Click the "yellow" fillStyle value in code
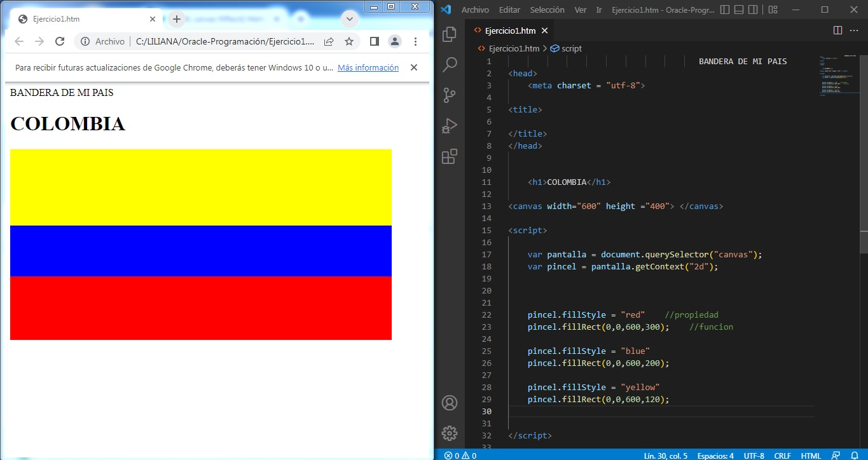This screenshot has width=868, height=460. (640, 387)
